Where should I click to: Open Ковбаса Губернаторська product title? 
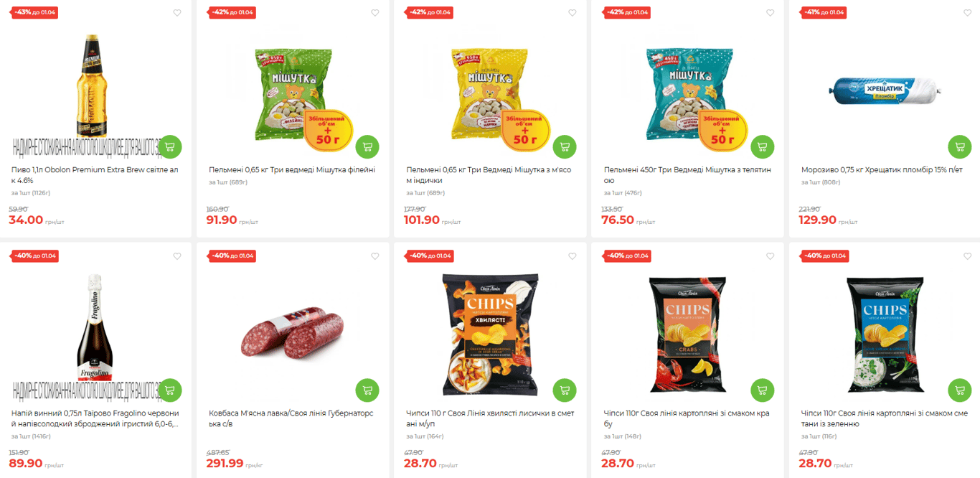pos(291,418)
